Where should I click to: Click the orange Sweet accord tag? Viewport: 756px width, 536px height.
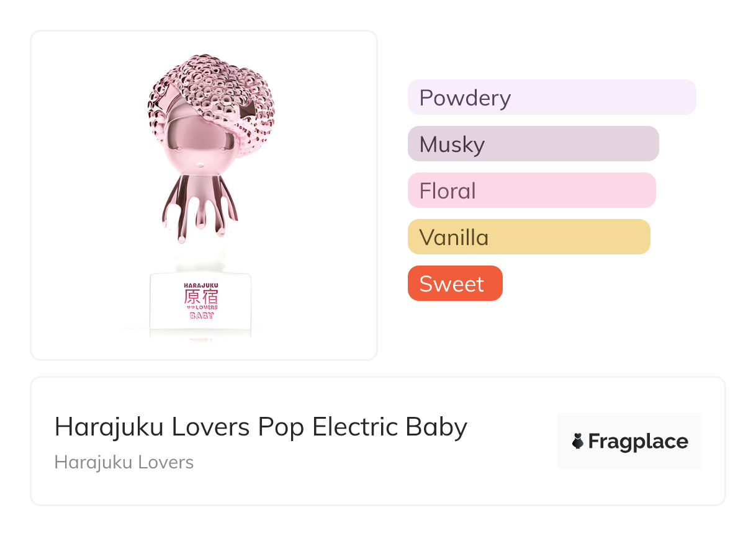(454, 284)
